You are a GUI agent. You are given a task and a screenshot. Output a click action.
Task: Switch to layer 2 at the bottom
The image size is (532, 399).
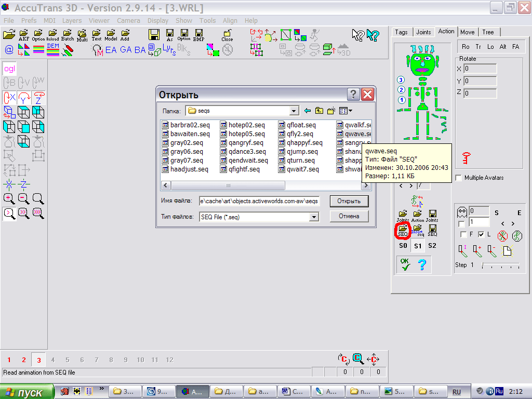[x=24, y=360]
